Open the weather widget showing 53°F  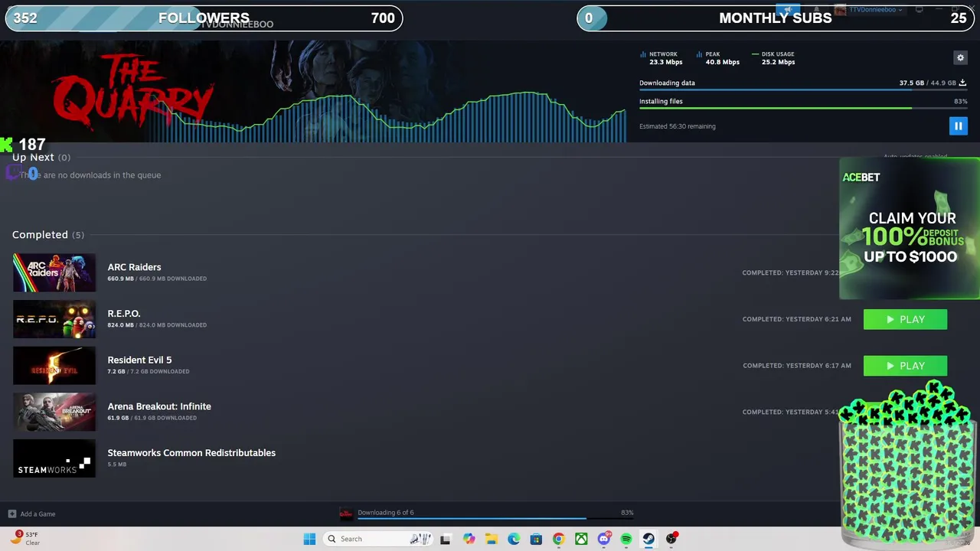(24, 538)
